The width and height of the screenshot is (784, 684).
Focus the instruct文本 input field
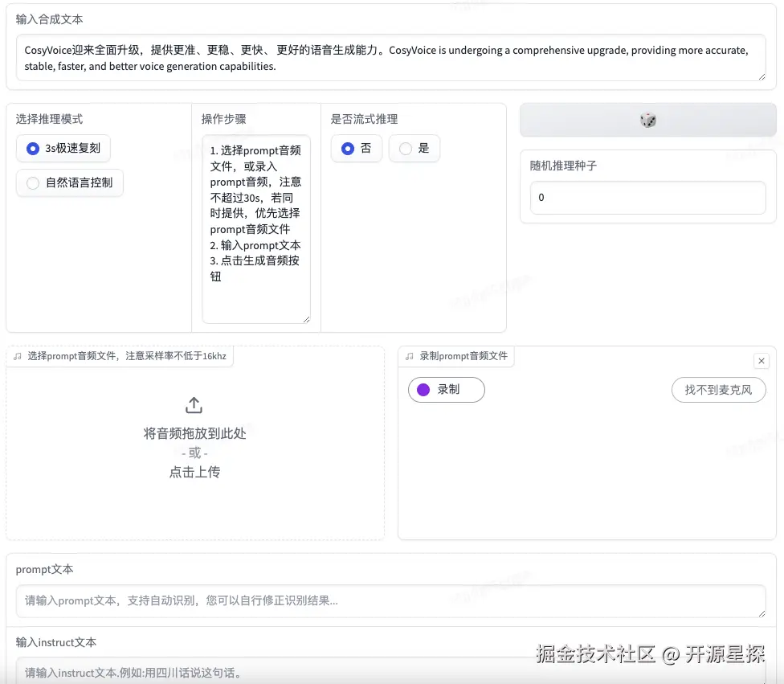click(391, 671)
